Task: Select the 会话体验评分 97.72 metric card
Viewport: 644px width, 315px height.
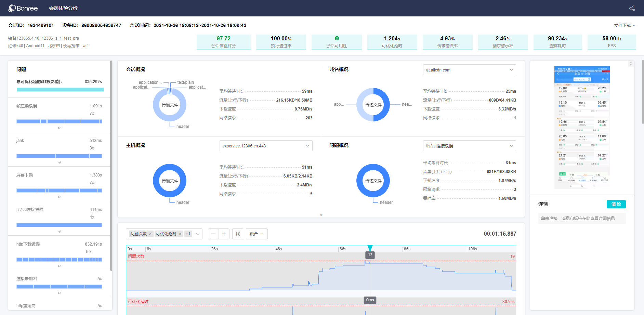Action: tap(223, 42)
